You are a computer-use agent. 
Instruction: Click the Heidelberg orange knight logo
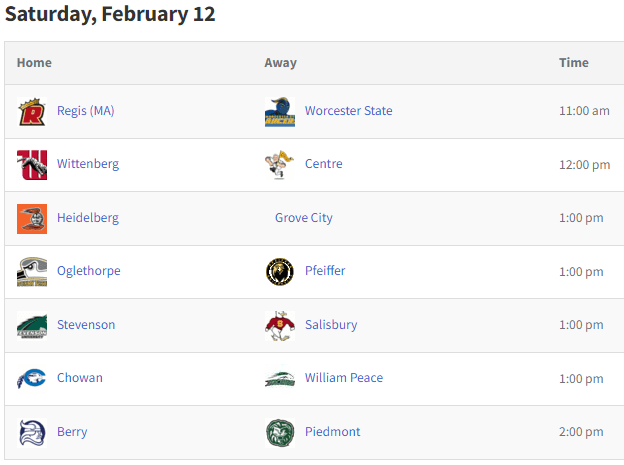[32, 219]
